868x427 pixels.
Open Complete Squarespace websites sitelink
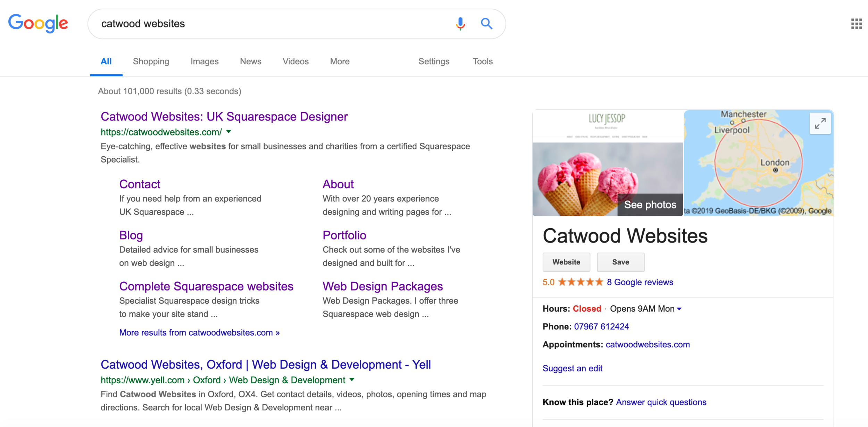206,286
